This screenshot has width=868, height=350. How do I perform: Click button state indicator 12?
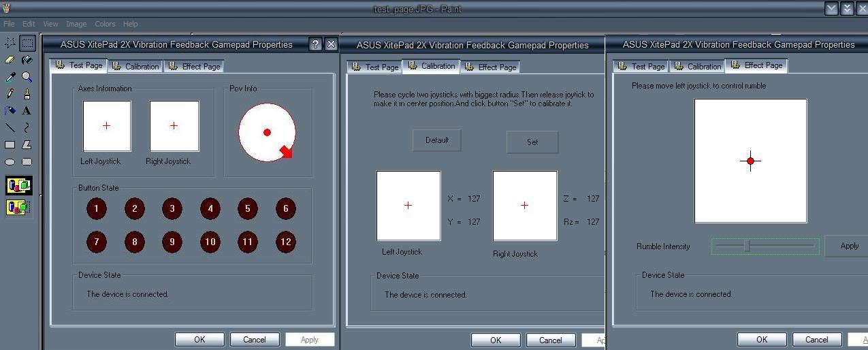286,241
